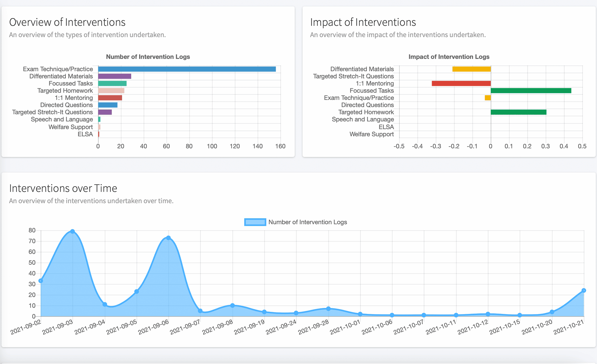Click the green Focussed Tasks impact bar
Image resolution: width=597 pixels, height=364 pixels.
pos(531,91)
